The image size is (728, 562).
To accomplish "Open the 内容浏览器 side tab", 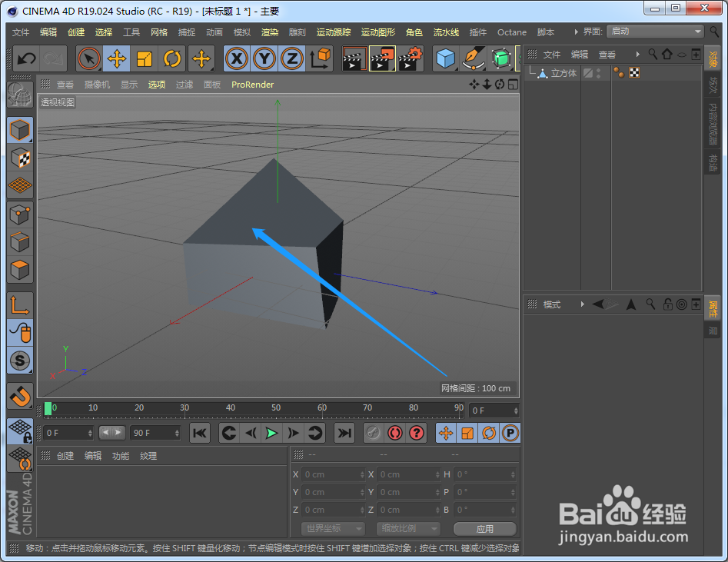I will tap(712, 124).
